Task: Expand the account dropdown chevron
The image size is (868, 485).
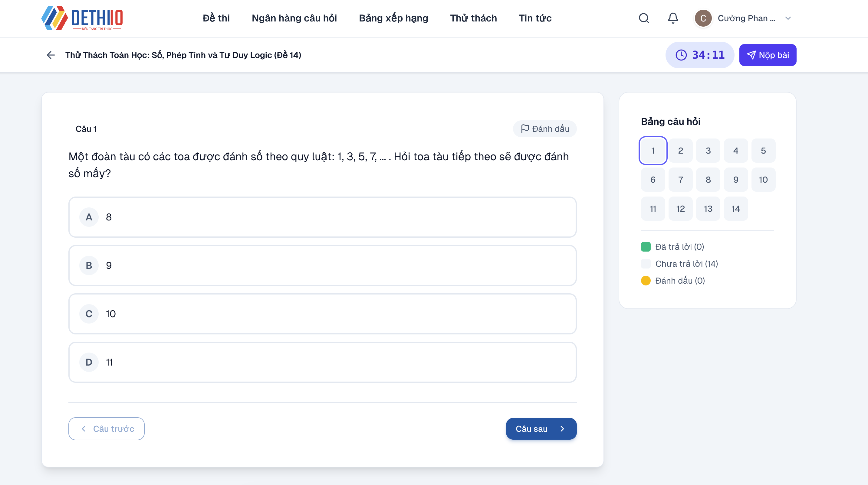Action: click(x=788, y=18)
